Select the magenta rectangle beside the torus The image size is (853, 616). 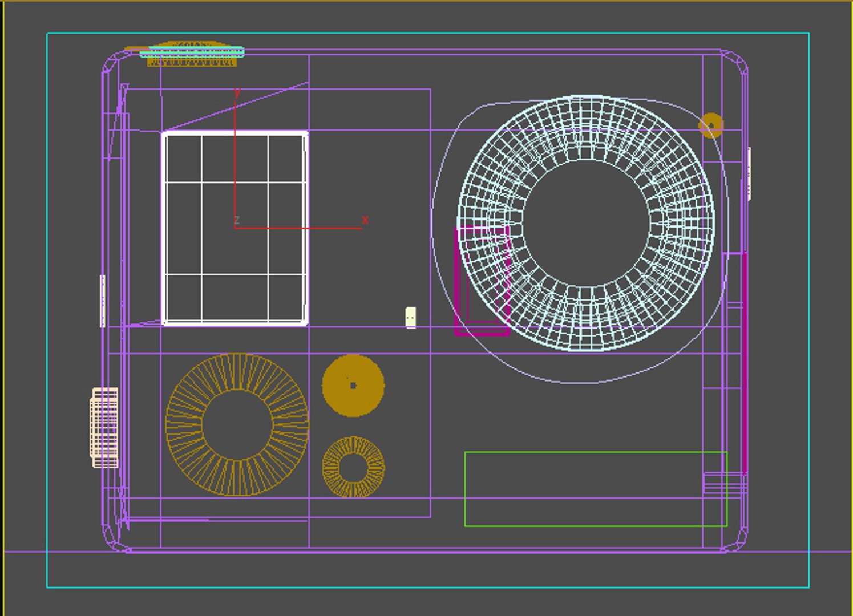tap(482, 281)
